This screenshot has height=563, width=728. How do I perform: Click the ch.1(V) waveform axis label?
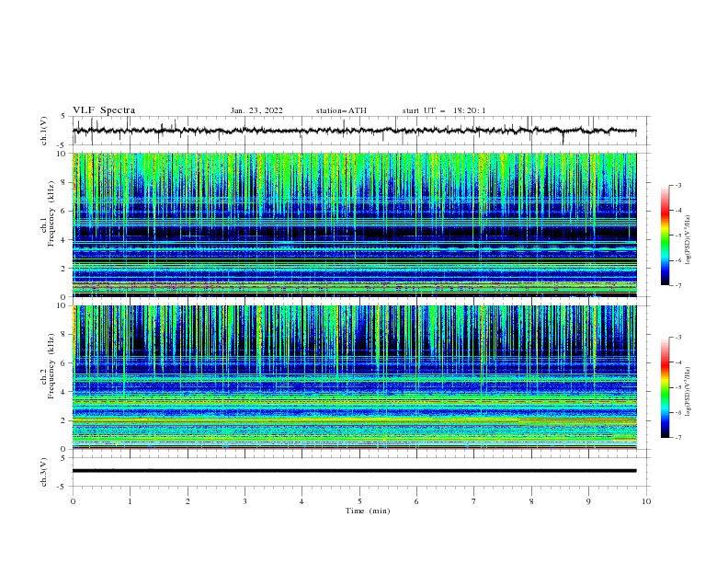43,131
